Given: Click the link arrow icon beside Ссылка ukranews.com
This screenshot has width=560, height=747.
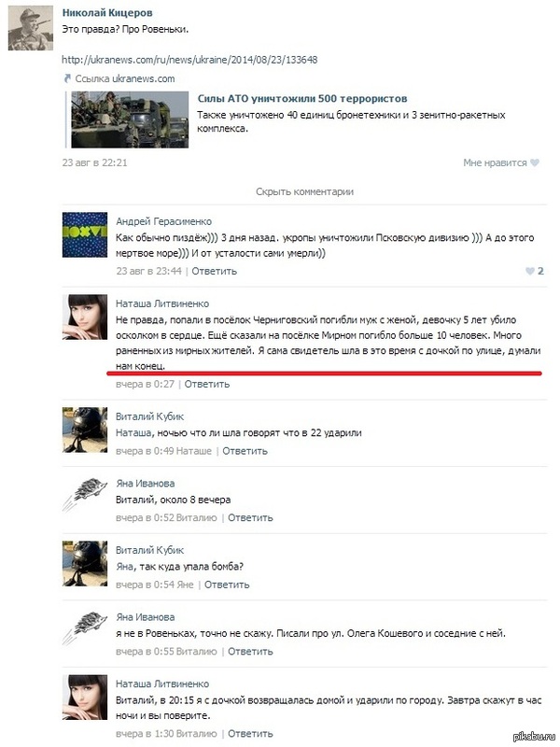Looking at the screenshot, I should tap(67, 78).
